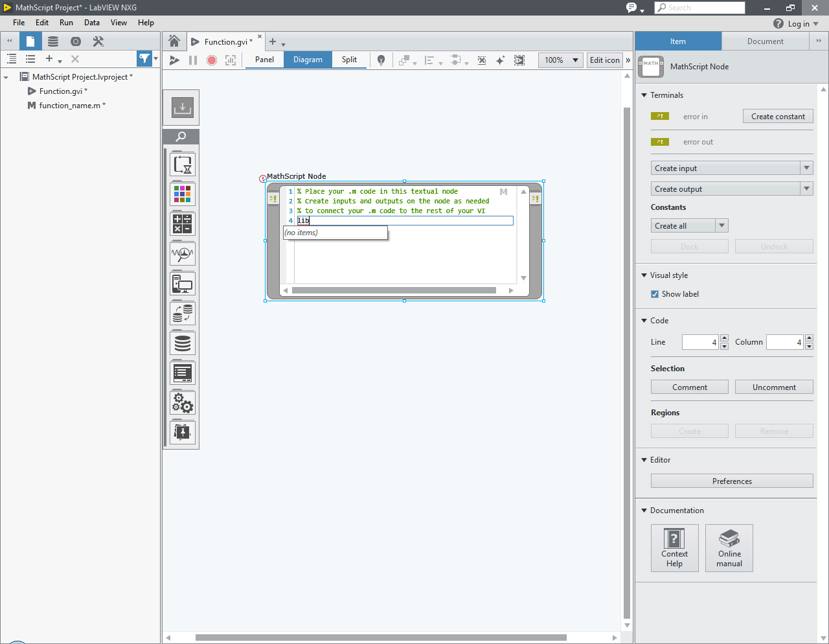Open the feedback speech bubble icon
This screenshot has height=644, width=829.
click(631, 8)
